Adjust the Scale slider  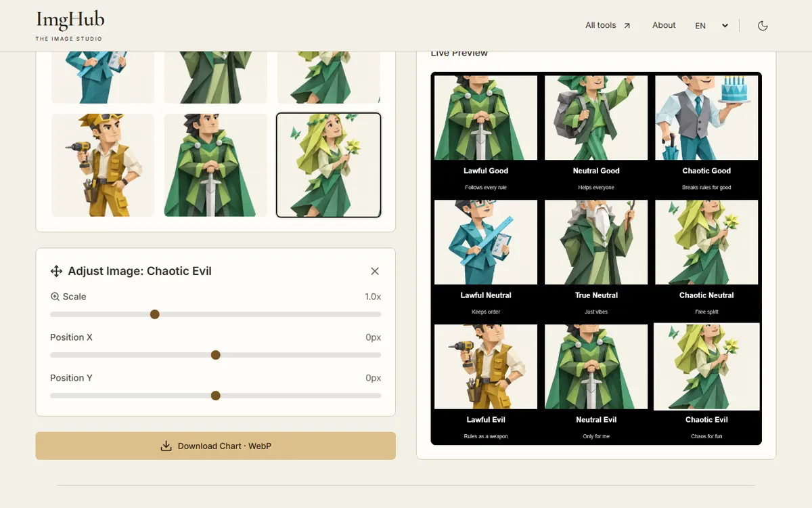215,314
